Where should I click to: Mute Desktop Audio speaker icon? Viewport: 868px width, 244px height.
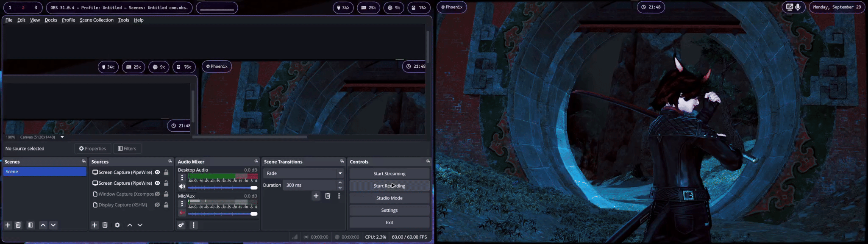pos(182,187)
